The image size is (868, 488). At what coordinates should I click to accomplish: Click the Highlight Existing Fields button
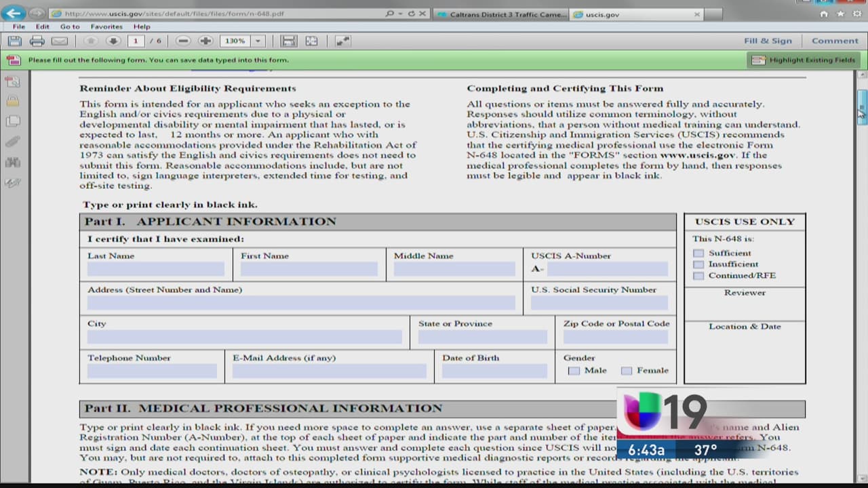click(804, 60)
